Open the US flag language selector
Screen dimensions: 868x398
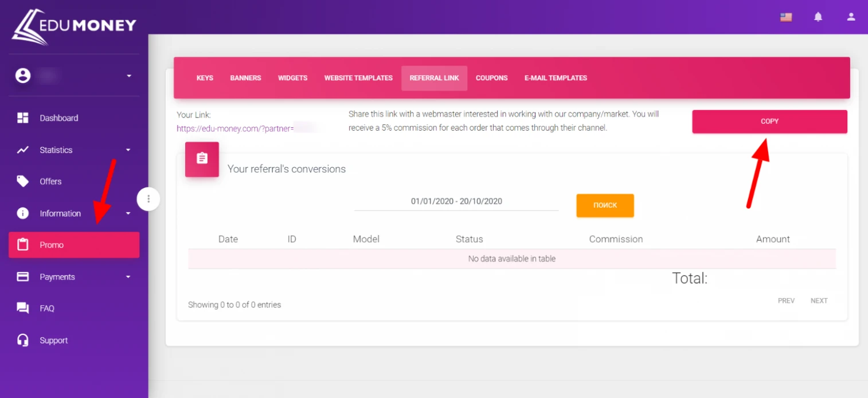(786, 17)
